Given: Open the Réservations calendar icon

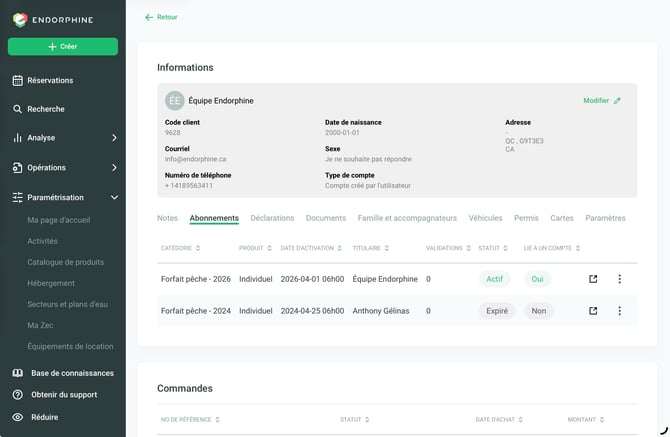Looking at the screenshot, I should pyautogui.click(x=18, y=80).
